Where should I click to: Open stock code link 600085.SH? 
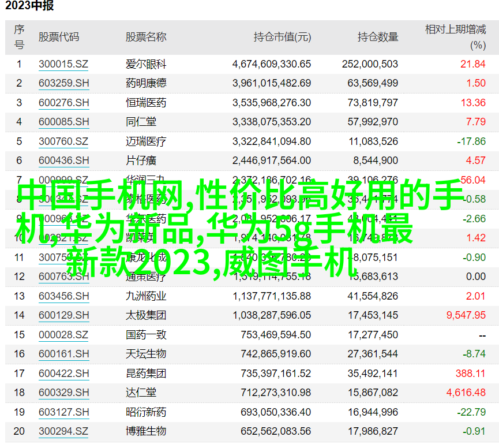click(x=63, y=122)
